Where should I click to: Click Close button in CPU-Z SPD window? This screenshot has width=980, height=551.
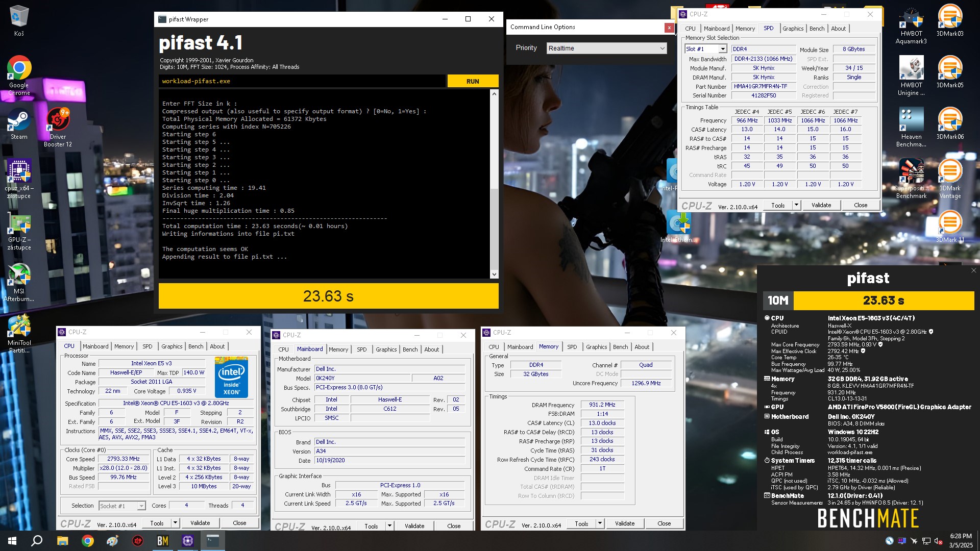(x=861, y=205)
